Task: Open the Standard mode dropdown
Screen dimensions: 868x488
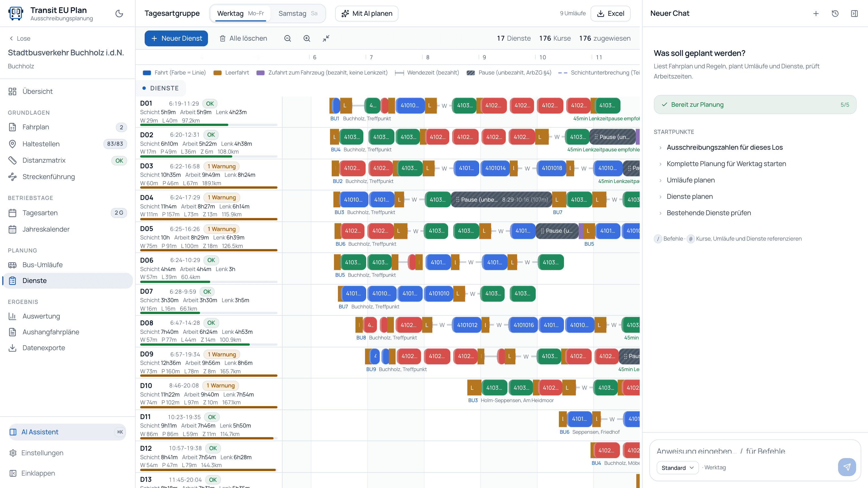Action: (678, 467)
